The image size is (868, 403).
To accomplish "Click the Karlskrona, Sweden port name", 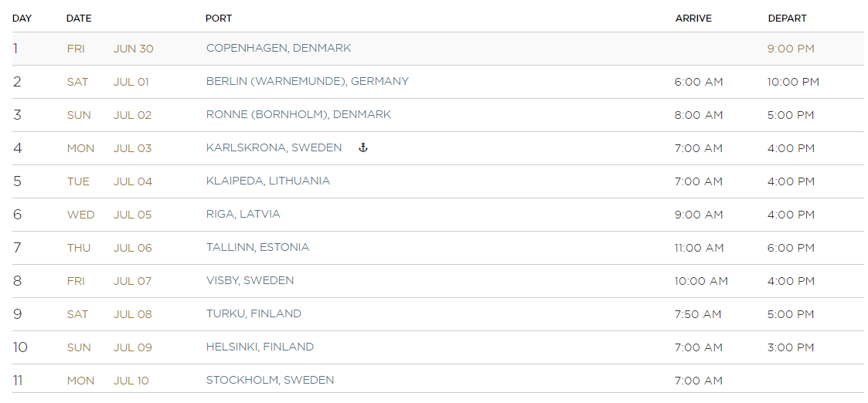I will (x=274, y=147).
